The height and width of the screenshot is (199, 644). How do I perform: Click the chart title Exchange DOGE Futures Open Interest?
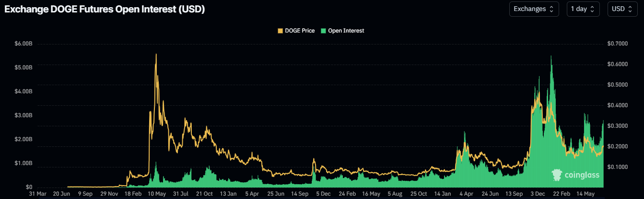[x=105, y=10]
